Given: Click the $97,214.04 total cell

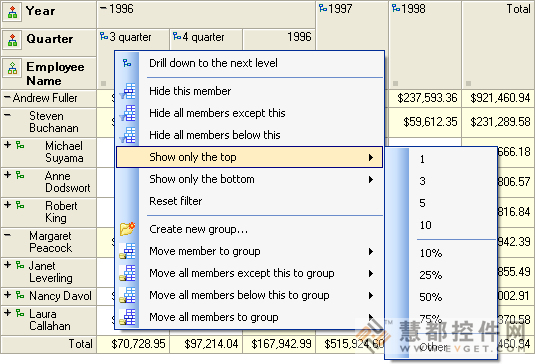Looking at the screenshot, I should 206,344.
